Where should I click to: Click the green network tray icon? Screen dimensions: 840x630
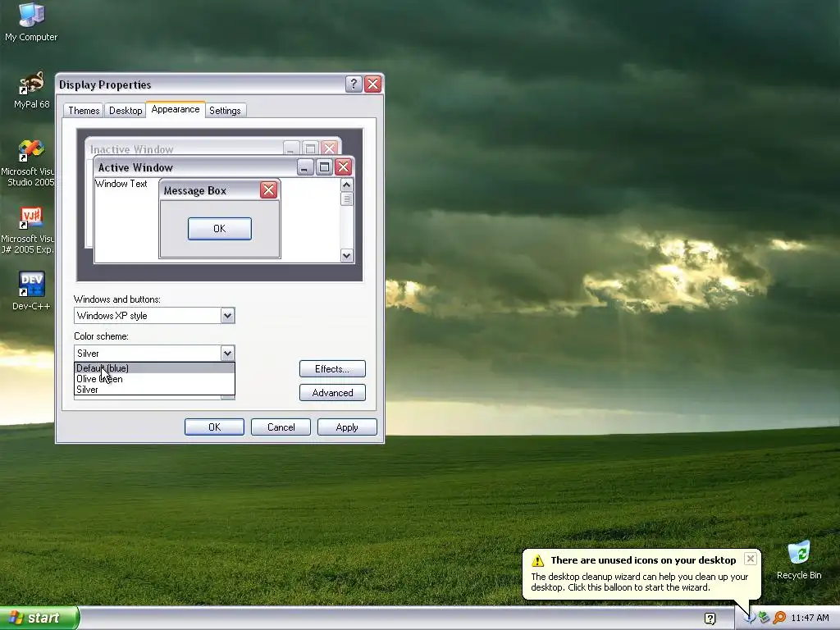765,618
